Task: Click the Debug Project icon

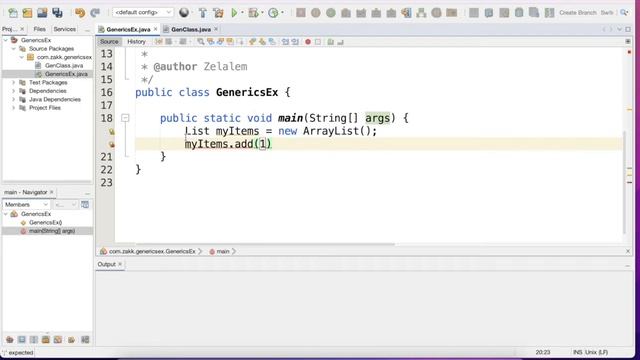Action: point(253,13)
